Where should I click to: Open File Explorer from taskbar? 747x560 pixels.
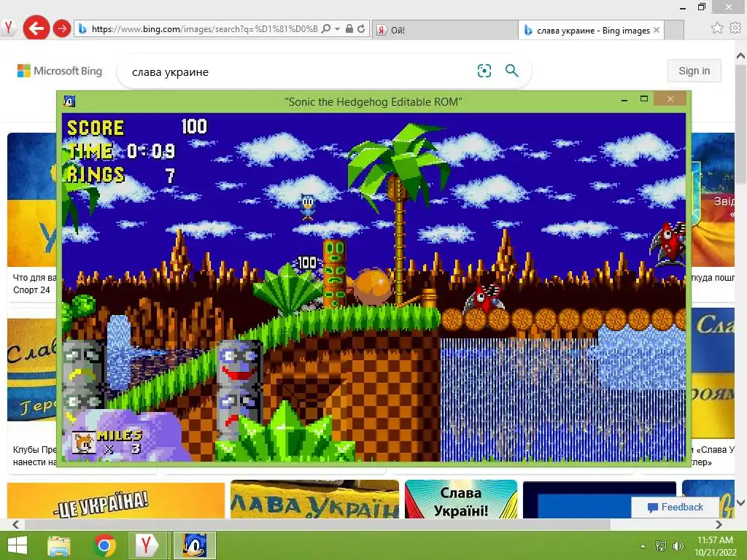59,545
